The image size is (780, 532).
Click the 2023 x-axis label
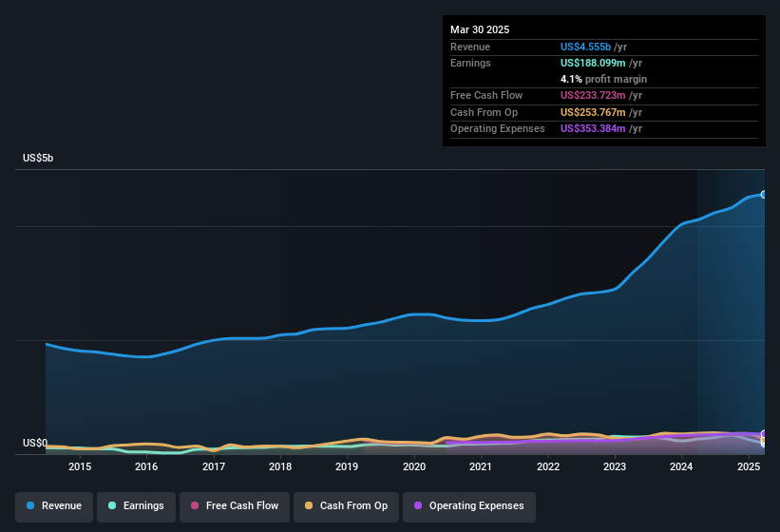tap(615, 466)
